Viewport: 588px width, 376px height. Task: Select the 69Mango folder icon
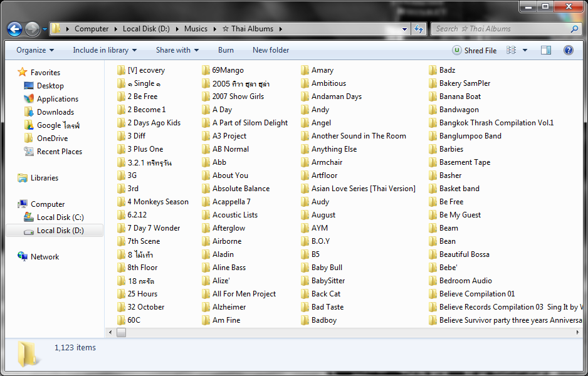(206, 70)
